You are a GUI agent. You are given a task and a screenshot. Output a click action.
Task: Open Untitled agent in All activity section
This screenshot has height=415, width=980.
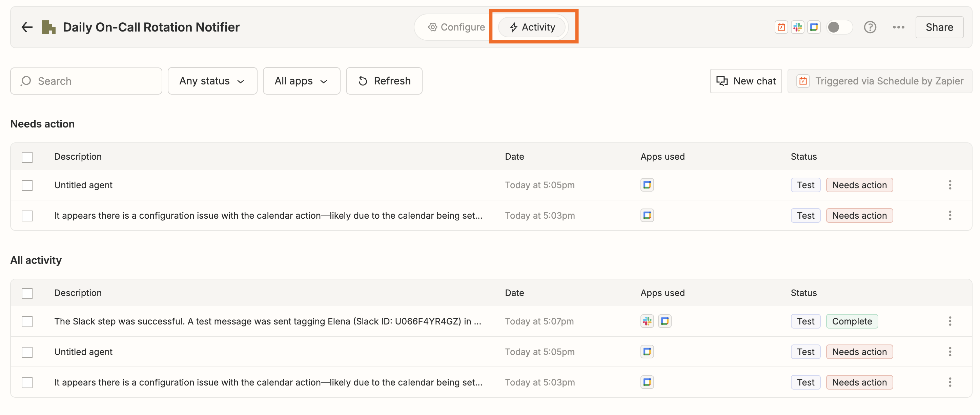[83, 352]
